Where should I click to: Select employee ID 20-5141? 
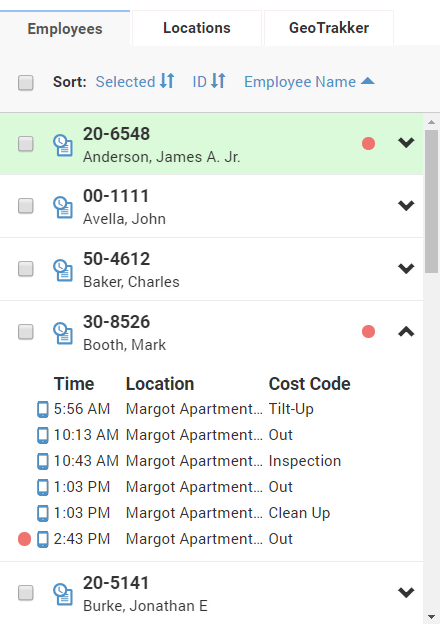tap(116, 583)
